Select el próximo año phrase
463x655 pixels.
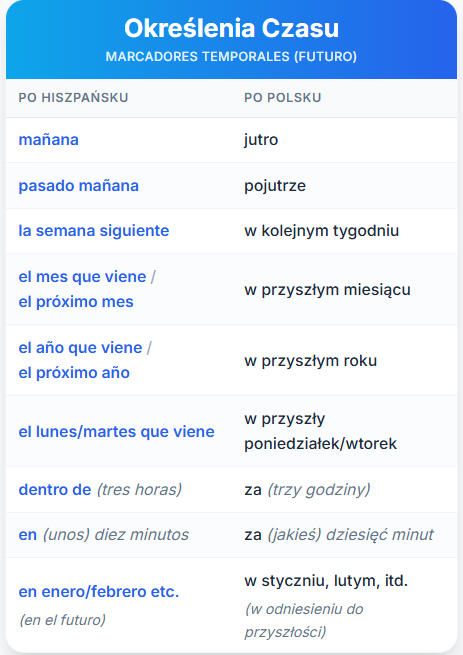click(74, 373)
